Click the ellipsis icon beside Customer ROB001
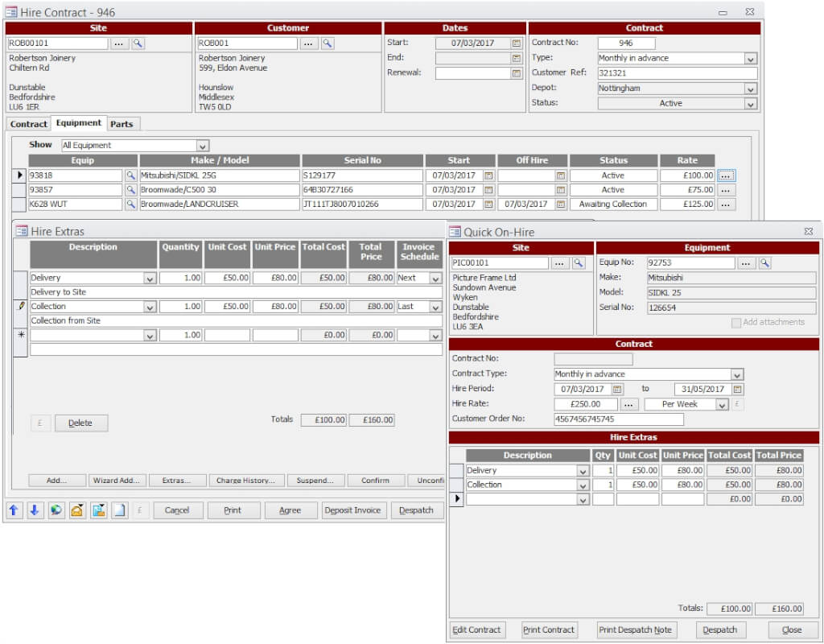Viewport: 824px width, 644px height. tap(309, 43)
